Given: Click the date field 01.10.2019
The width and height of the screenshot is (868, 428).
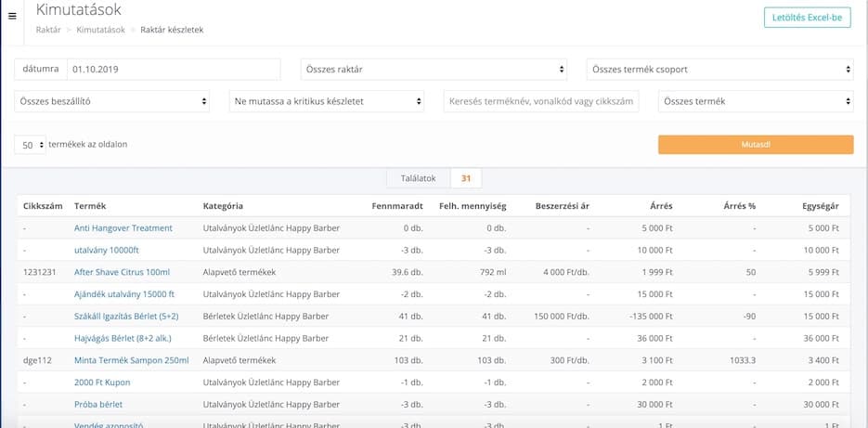Looking at the screenshot, I should pos(174,70).
